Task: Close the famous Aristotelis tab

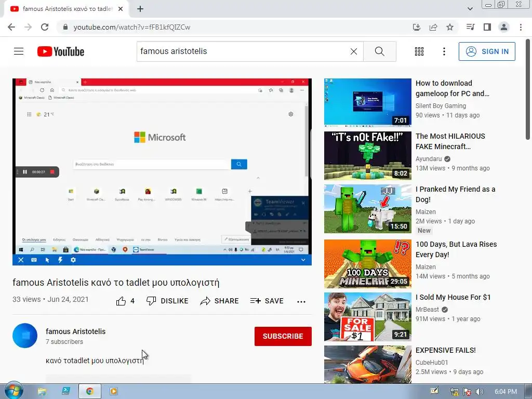Action: tap(121, 9)
